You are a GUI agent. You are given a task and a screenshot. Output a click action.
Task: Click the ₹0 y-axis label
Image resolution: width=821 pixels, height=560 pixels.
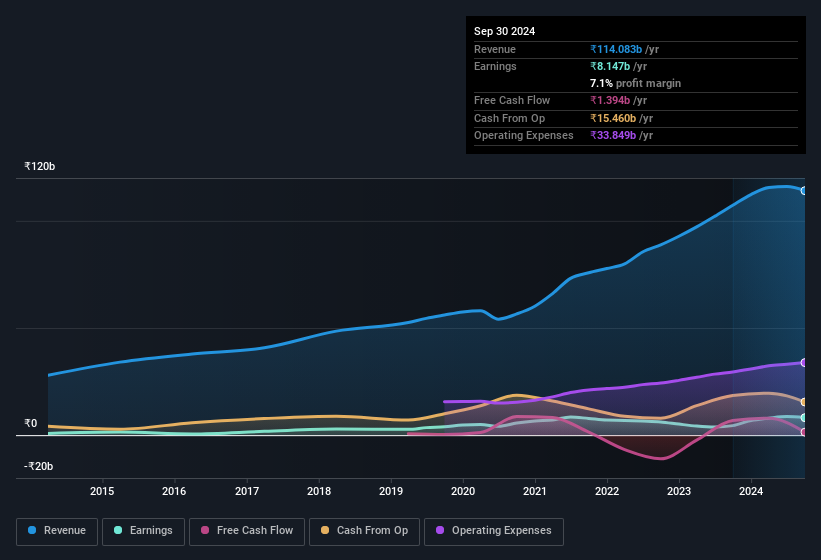tap(30, 423)
